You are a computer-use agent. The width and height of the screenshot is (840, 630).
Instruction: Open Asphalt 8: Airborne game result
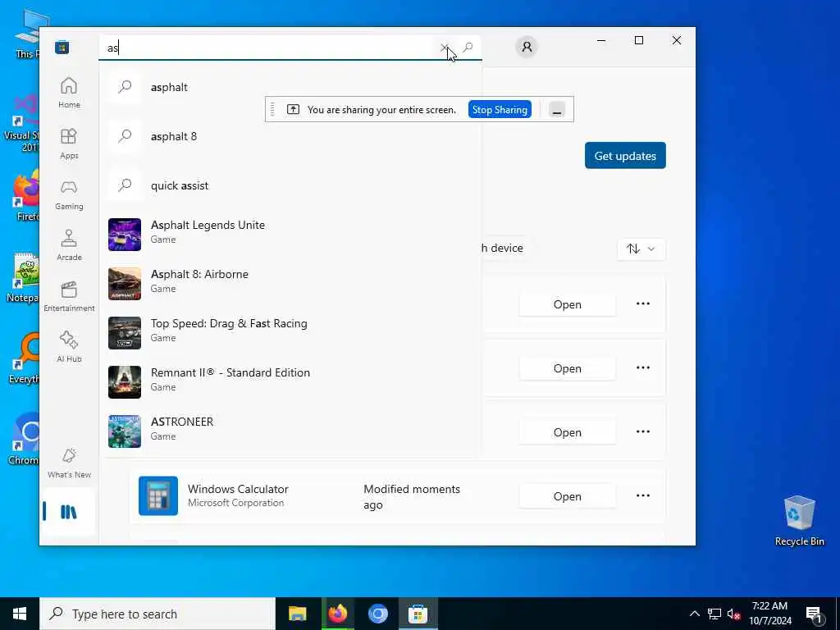point(290,283)
